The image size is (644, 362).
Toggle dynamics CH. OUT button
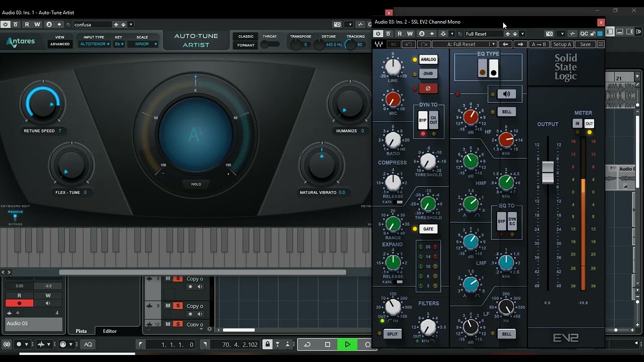(x=433, y=121)
